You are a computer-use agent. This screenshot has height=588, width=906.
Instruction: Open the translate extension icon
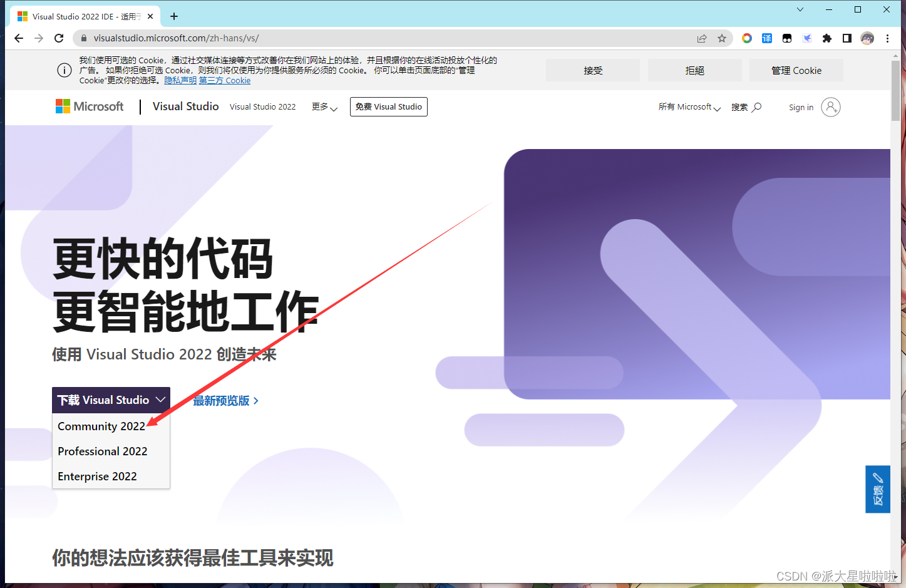pos(766,38)
